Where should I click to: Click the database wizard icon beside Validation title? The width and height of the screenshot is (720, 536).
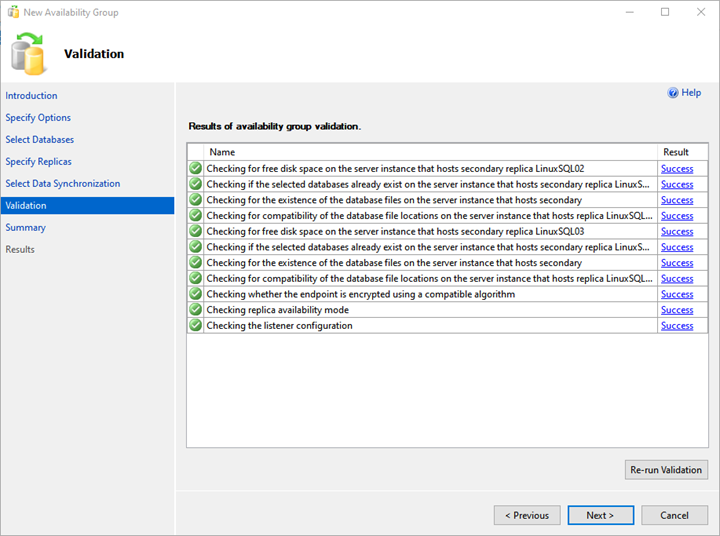pos(29,54)
